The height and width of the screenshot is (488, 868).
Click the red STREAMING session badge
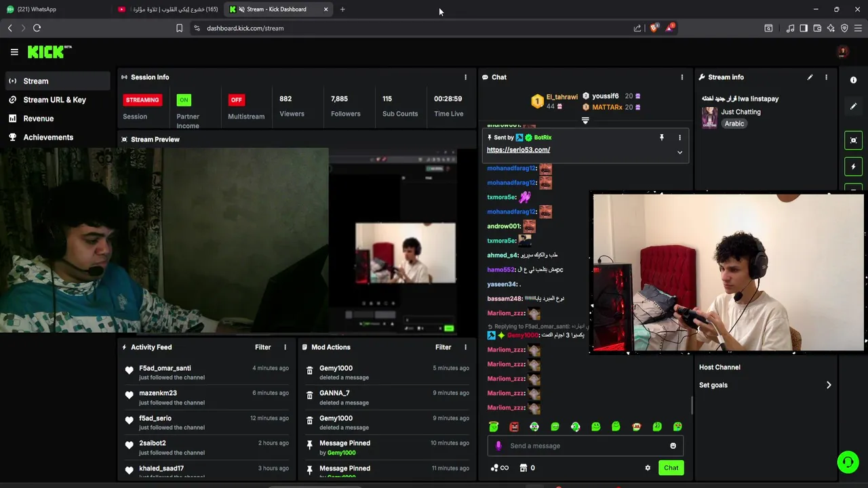[142, 100]
